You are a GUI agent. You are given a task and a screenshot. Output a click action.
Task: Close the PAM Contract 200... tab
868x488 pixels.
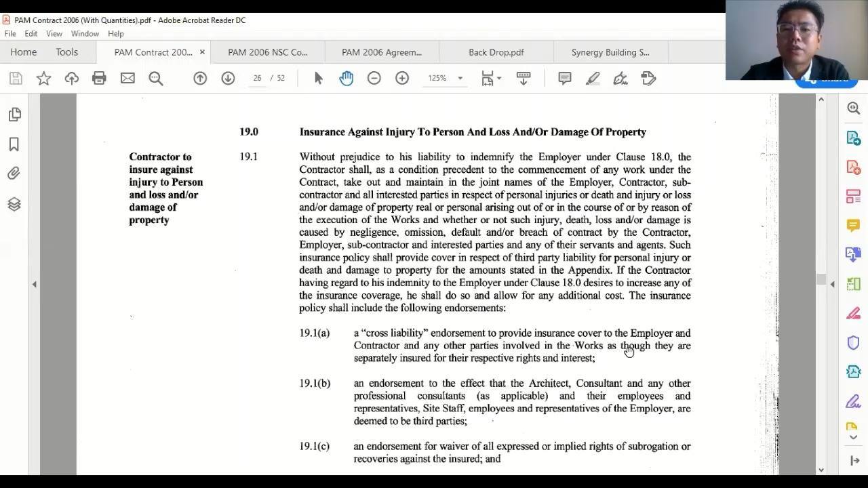[x=202, y=52]
